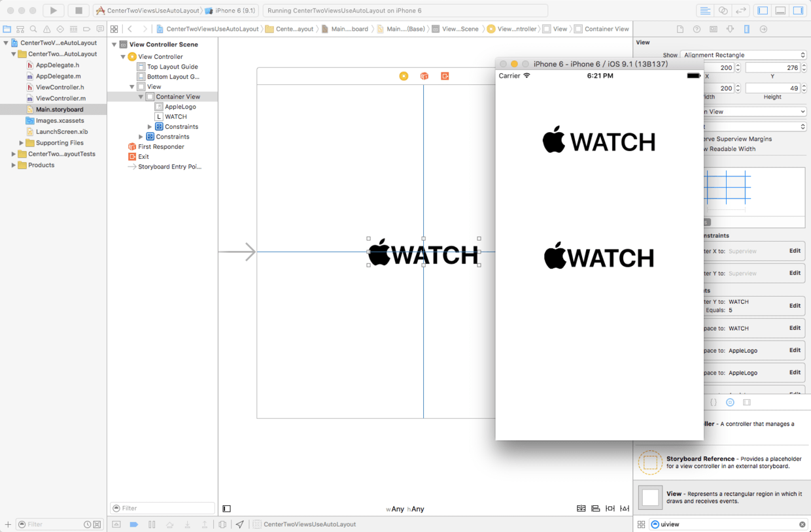Open the Find navigator magnifier icon
Viewport: 811px width, 532px height.
tap(33, 29)
